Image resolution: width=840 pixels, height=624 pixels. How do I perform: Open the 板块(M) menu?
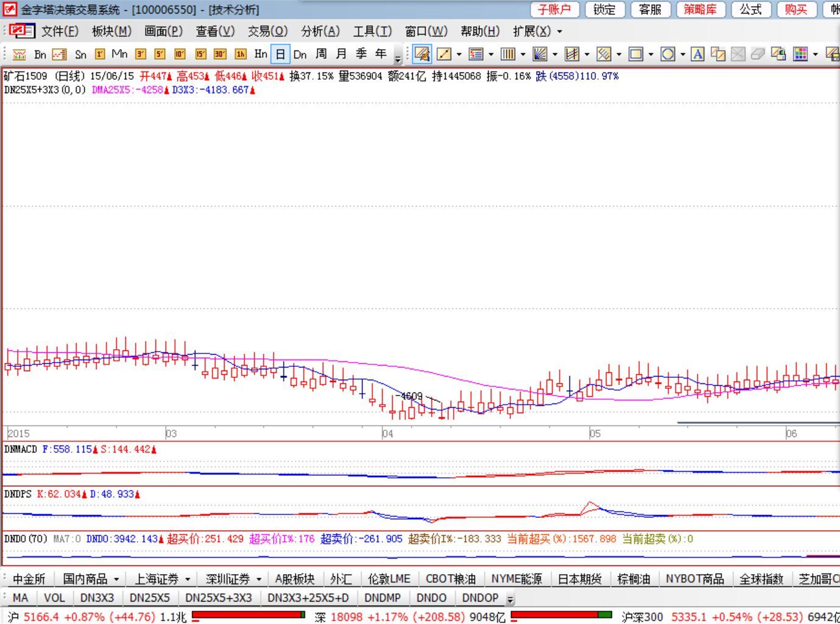click(x=111, y=31)
